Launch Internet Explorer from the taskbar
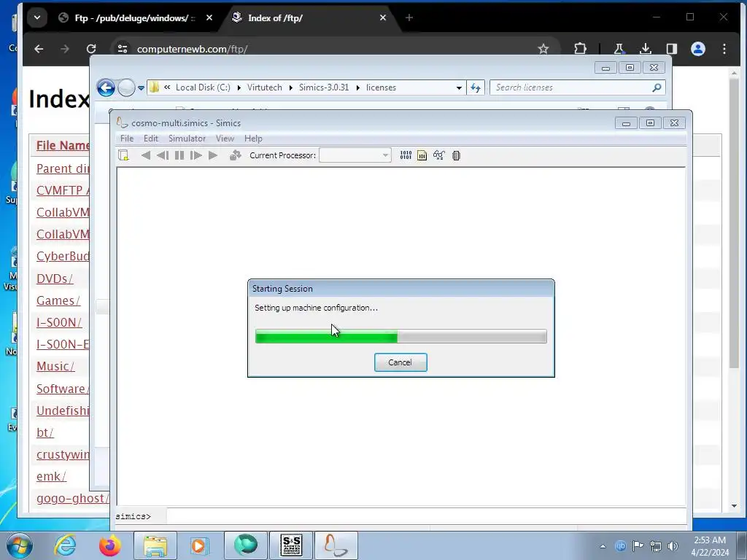The width and height of the screenshot is (747, 560). pyautogui.click(x=65, y=545)
